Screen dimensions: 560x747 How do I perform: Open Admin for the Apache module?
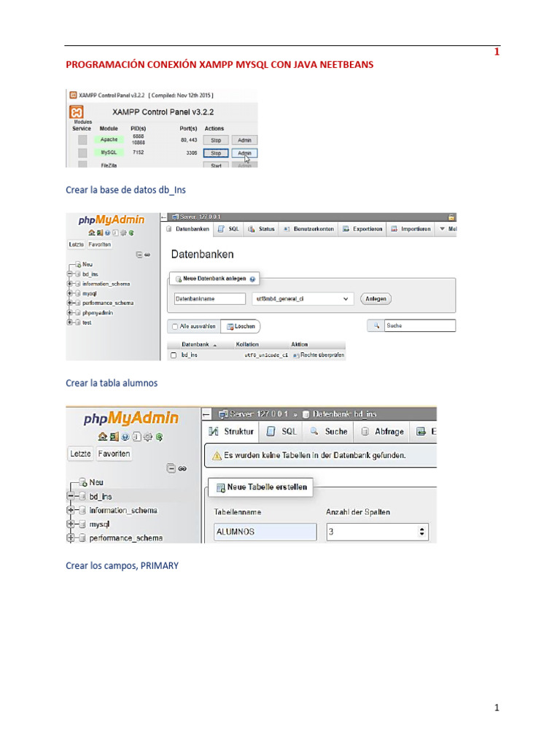click(244, 140)
